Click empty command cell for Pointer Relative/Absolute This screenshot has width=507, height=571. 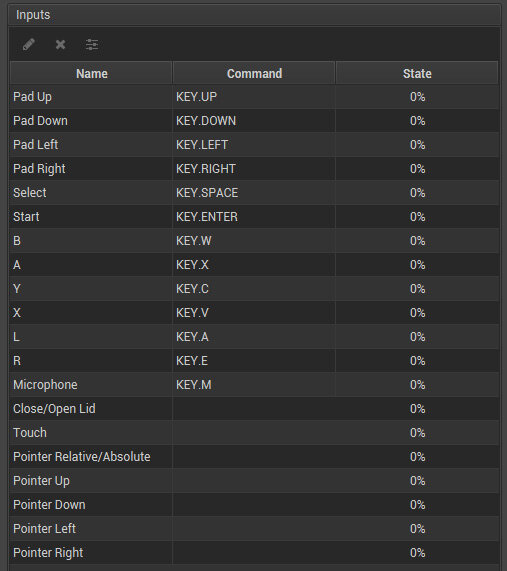point(254,457)
